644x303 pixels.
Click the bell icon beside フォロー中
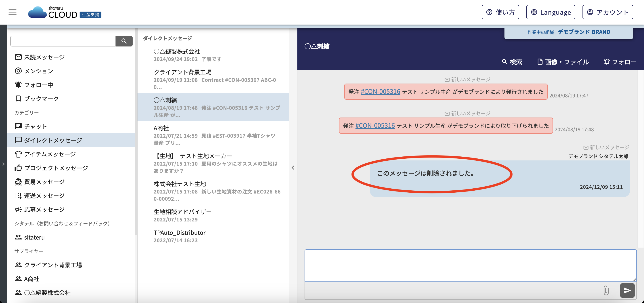tap(18, 85)
